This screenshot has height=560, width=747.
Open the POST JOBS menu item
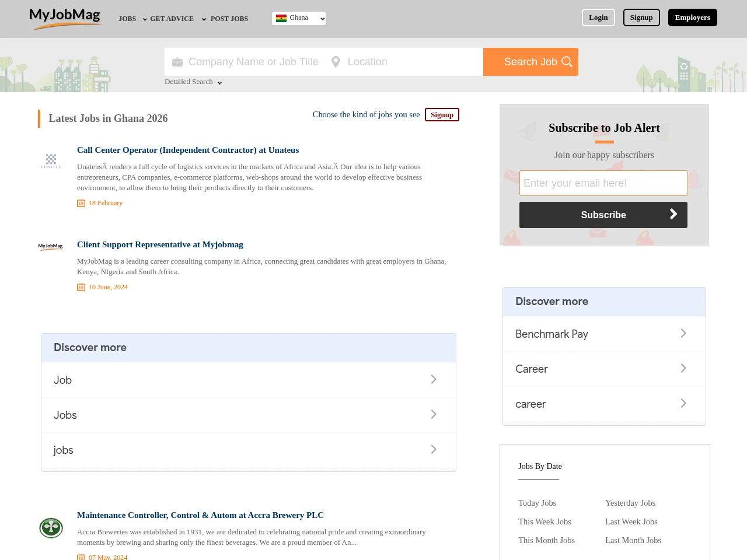coord(229,19)
